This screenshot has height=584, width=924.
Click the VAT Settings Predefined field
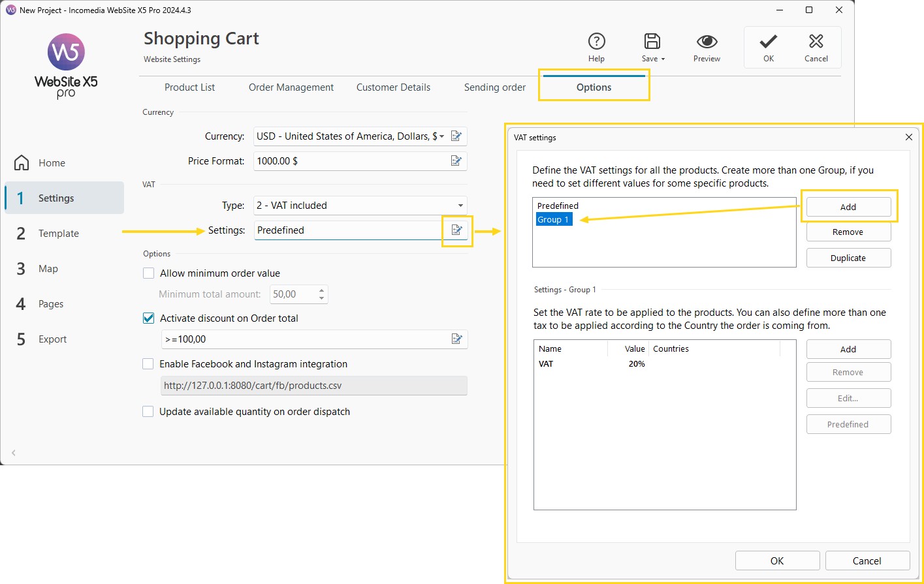[360, 230]
